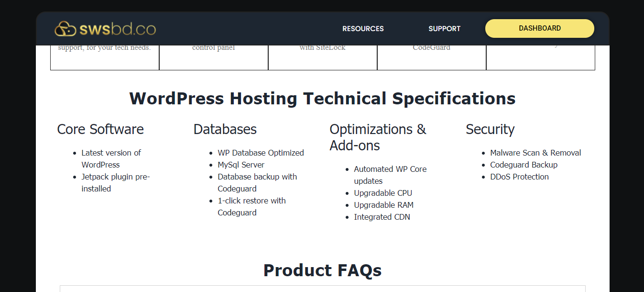Click the Security column heading
Screen dimensions: 644x292
click(x=490, y=129)
